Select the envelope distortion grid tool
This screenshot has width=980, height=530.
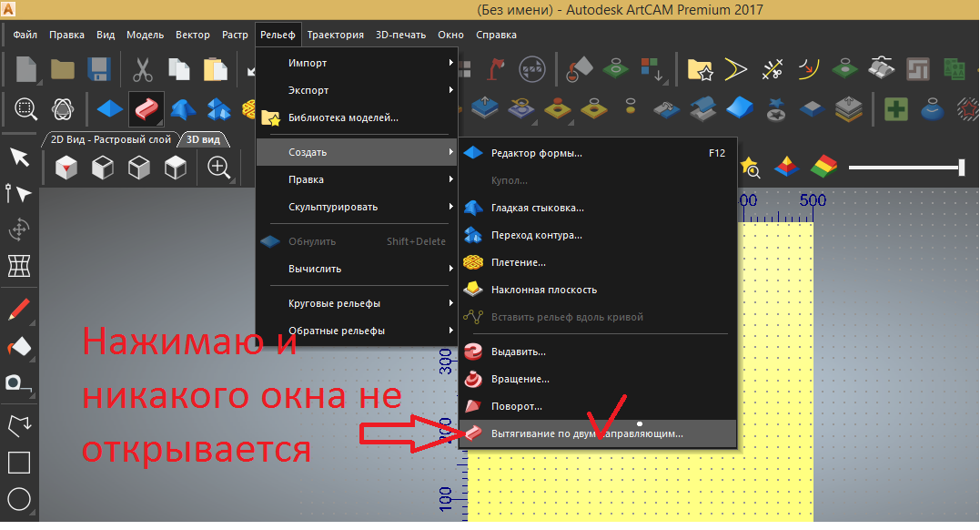[x=19, y=266]
